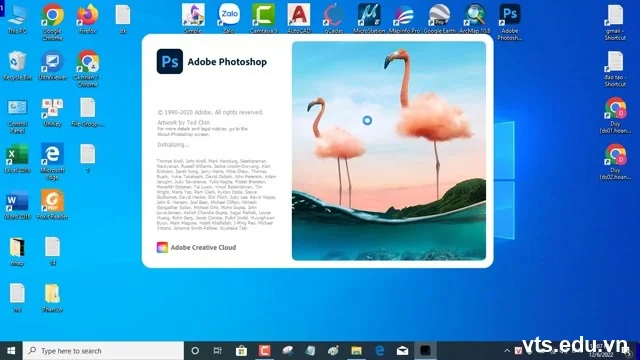Open the Adobe Photoshop desktop shortcut
640x360 pixels.
509,21
